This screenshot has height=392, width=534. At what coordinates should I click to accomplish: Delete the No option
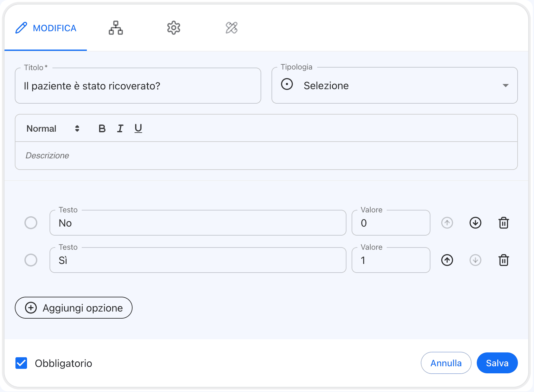coord(504,223)
